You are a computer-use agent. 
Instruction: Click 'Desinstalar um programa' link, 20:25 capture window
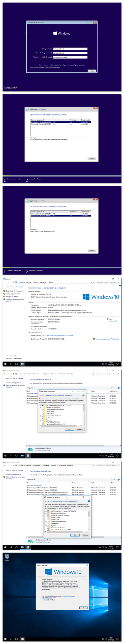(x=14, y=474)
